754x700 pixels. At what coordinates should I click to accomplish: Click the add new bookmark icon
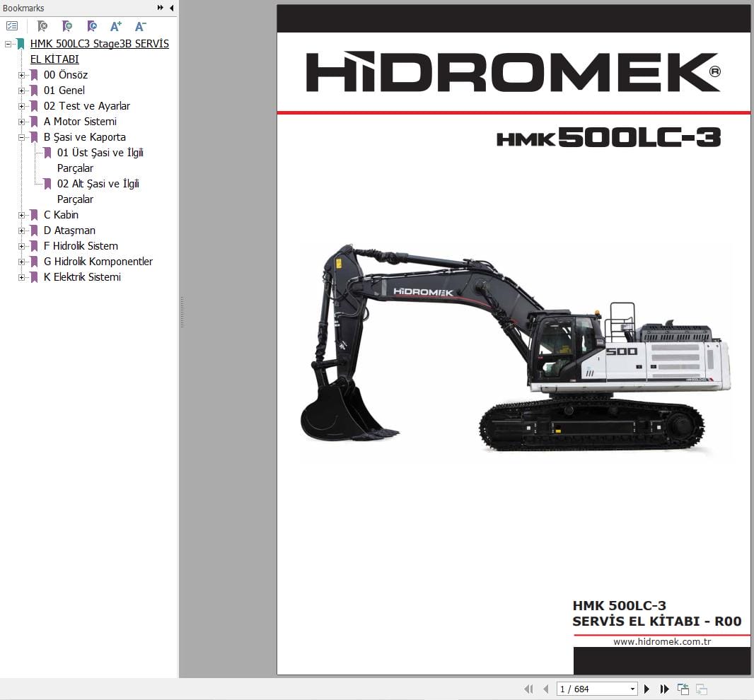[67, 26]
